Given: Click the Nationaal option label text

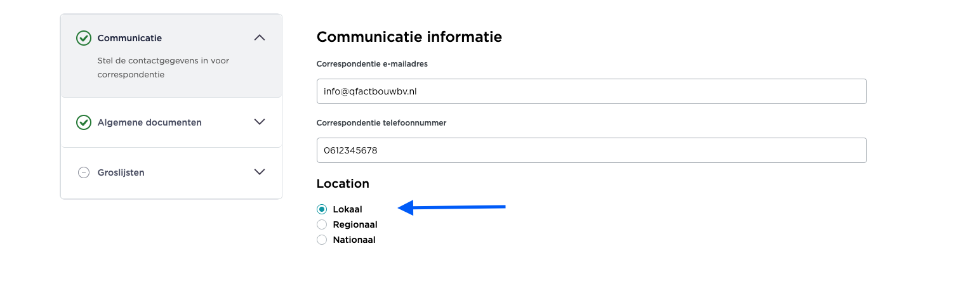Looking at the screenshot, I should [354, 240].
